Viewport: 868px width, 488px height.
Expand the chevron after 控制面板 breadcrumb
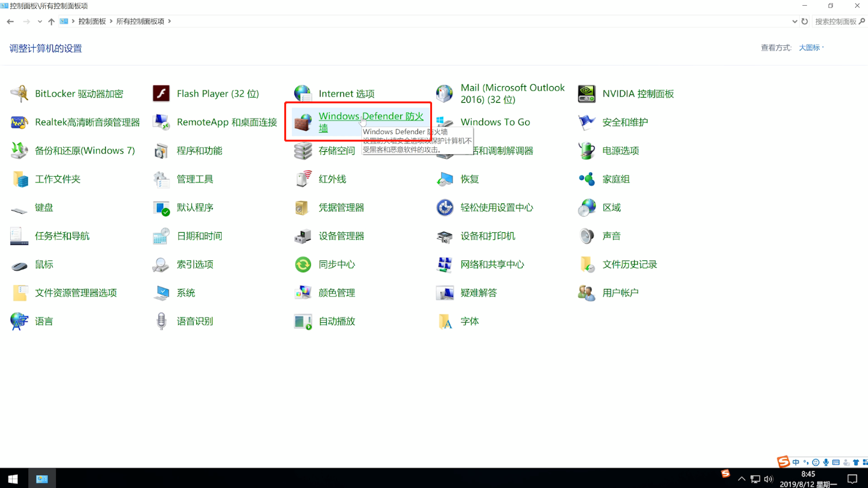pos(111,21)
